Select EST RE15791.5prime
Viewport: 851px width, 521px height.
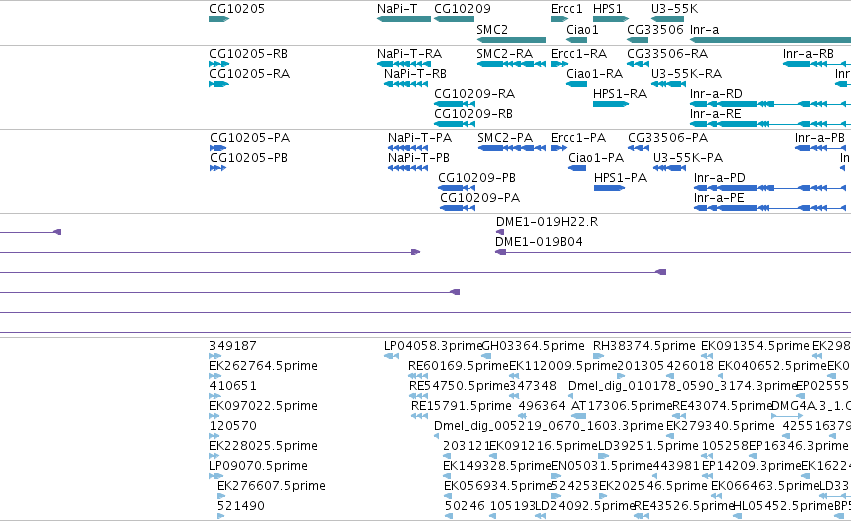click(x=420, y=416)
